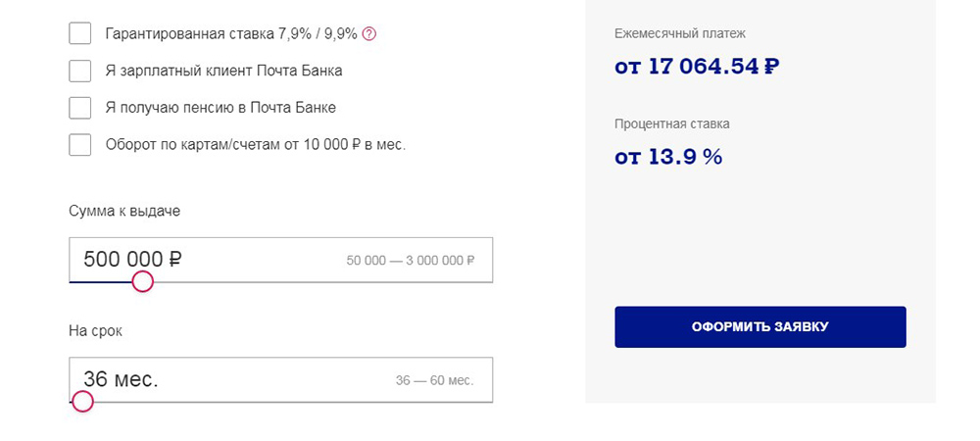This screenshot has height=441, width=980.
Task: Open the guaranteed rate help question-mark icon
Action: click(369, 33)
